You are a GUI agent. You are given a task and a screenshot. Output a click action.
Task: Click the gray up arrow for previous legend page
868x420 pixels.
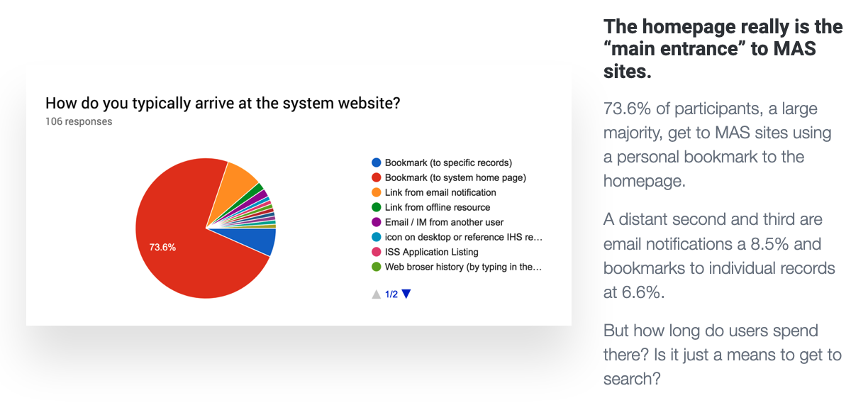[377, 294]
